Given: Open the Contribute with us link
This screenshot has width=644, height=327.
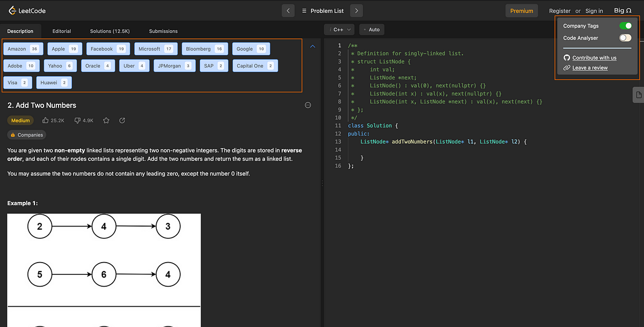Looking at the screenshot, I should 594,57.
